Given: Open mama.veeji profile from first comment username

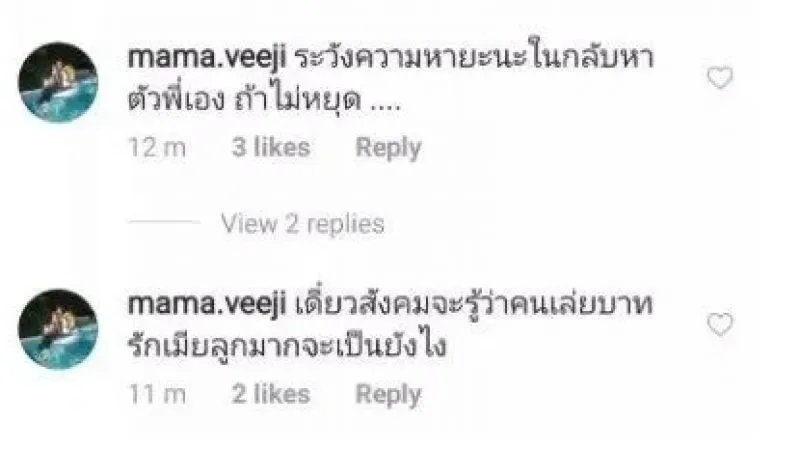Looking at the screenshot, I should 207,58.
